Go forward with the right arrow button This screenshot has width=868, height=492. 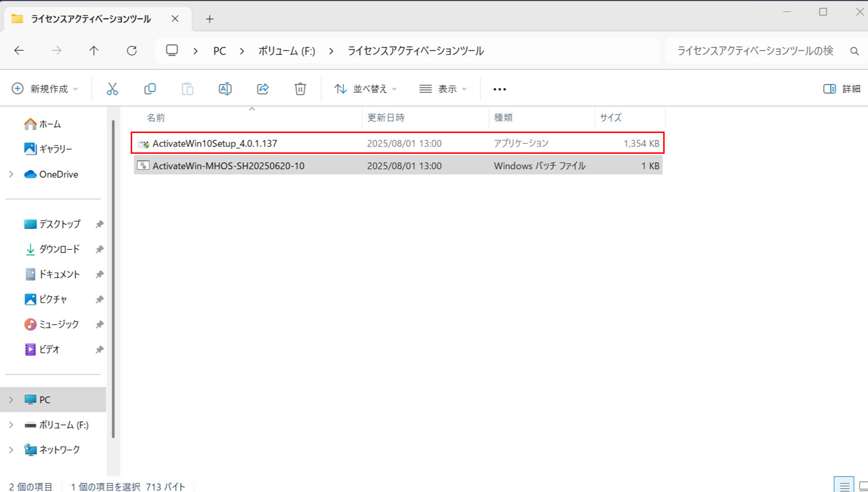coord(56,51)
